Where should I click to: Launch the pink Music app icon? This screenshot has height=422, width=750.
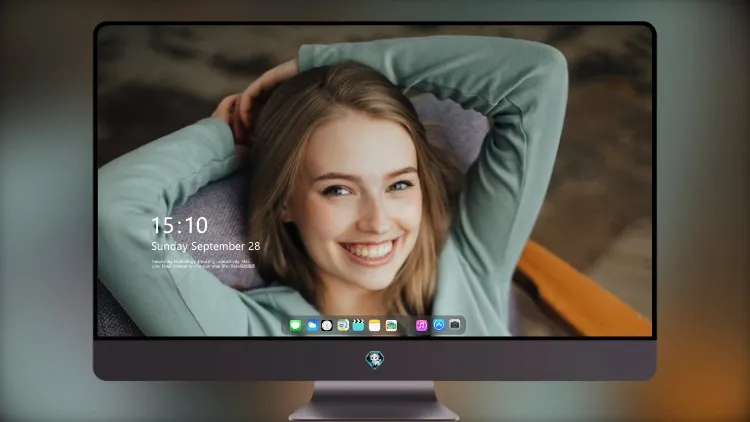[x=421, y=326]
